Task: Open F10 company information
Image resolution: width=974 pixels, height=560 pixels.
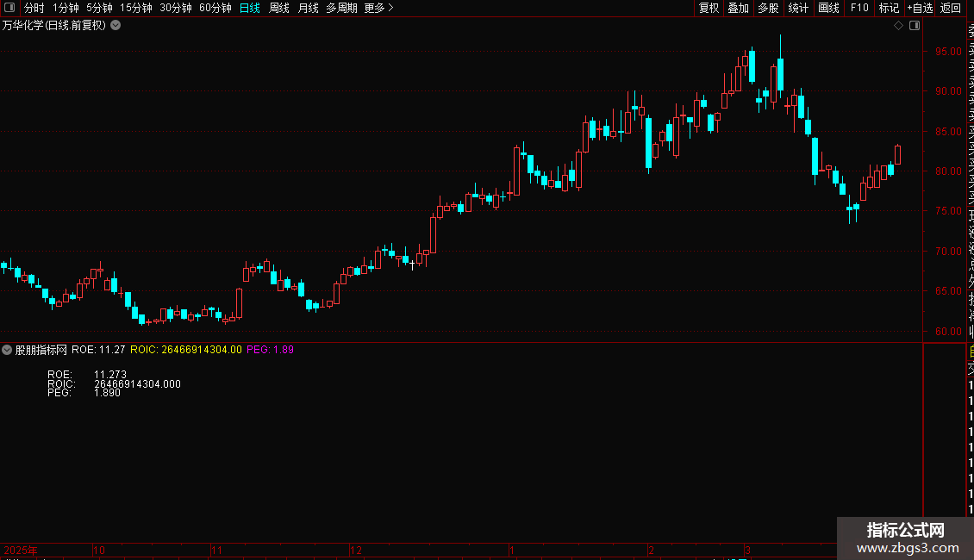Action: (859, 8)
